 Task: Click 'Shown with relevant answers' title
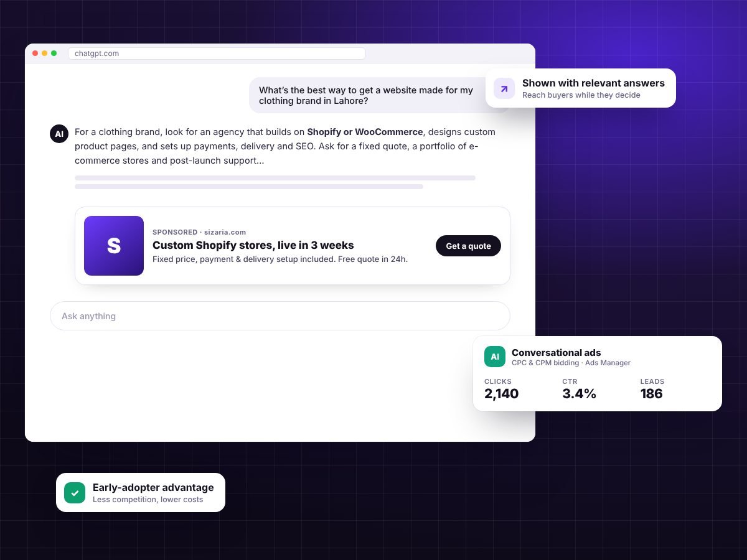click(593, 83)
